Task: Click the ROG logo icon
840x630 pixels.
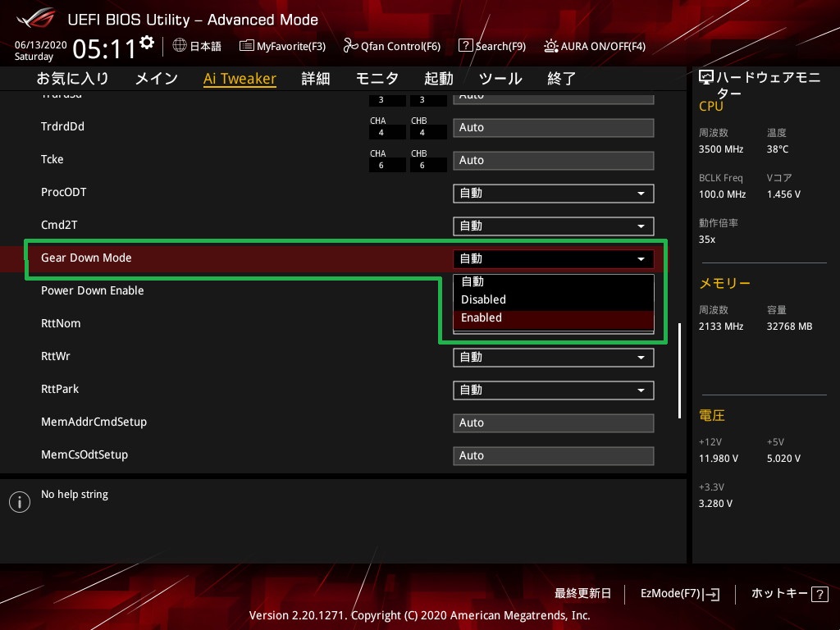Action: tap(36, 18)
